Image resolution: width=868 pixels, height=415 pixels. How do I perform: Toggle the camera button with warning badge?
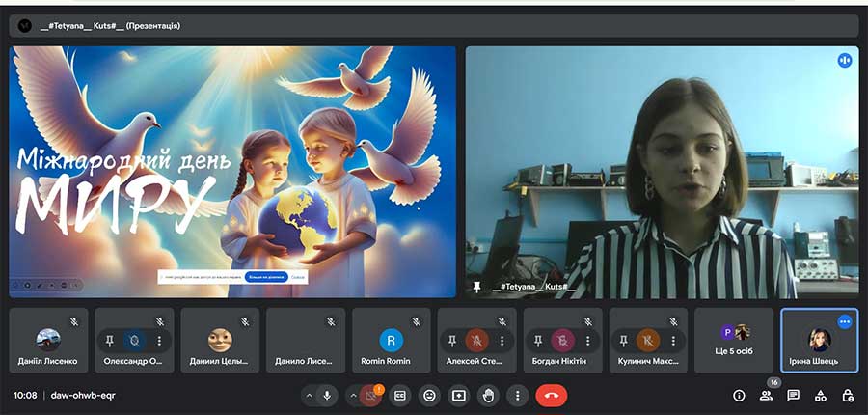(371, 396)
